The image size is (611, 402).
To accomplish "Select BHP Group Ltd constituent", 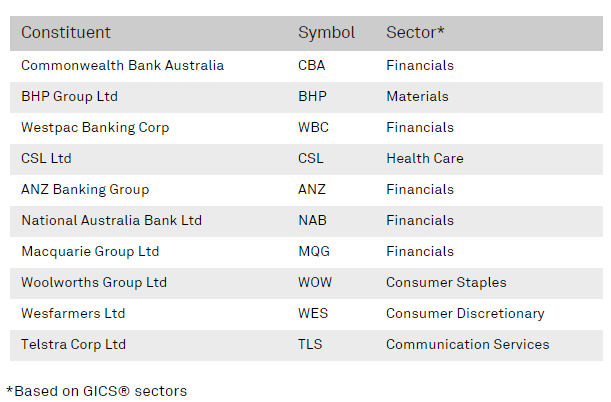I will tap(69, 97).
